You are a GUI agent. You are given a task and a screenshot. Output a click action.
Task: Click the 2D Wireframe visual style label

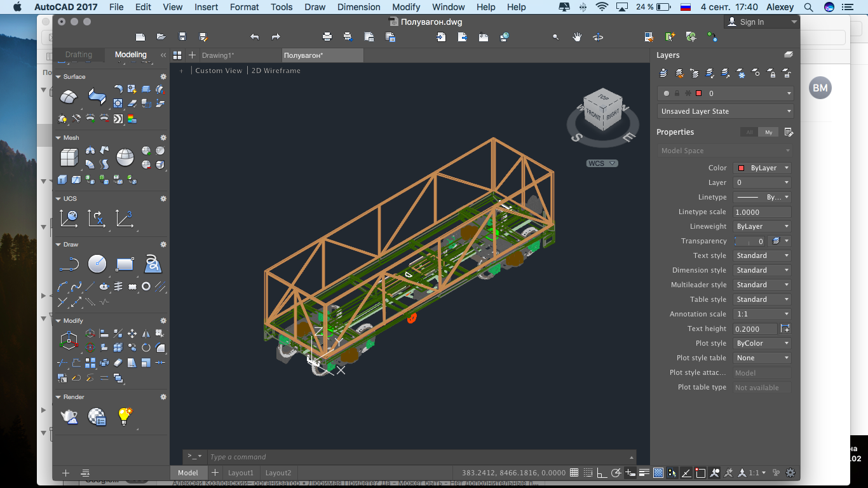pos(276,71)
